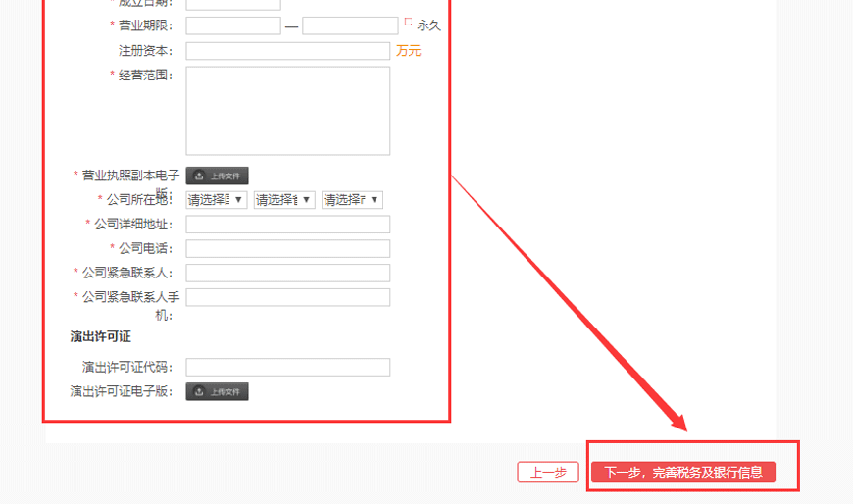Check the 永久 permanent term checkbox
This screenshot has width=853, height=504.
pyautogui.click(x=408, y=22)
